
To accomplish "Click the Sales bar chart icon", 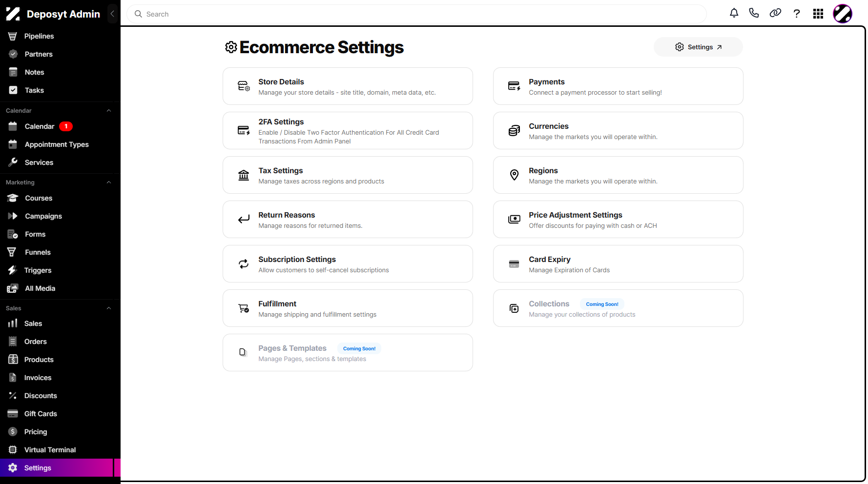I will click(x=13, y=323).
